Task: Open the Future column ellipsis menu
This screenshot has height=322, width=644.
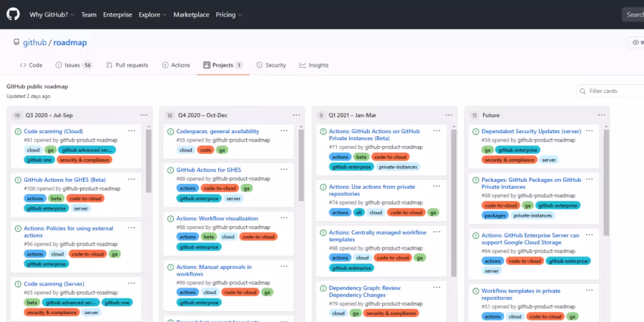Action: click(602, 115)
